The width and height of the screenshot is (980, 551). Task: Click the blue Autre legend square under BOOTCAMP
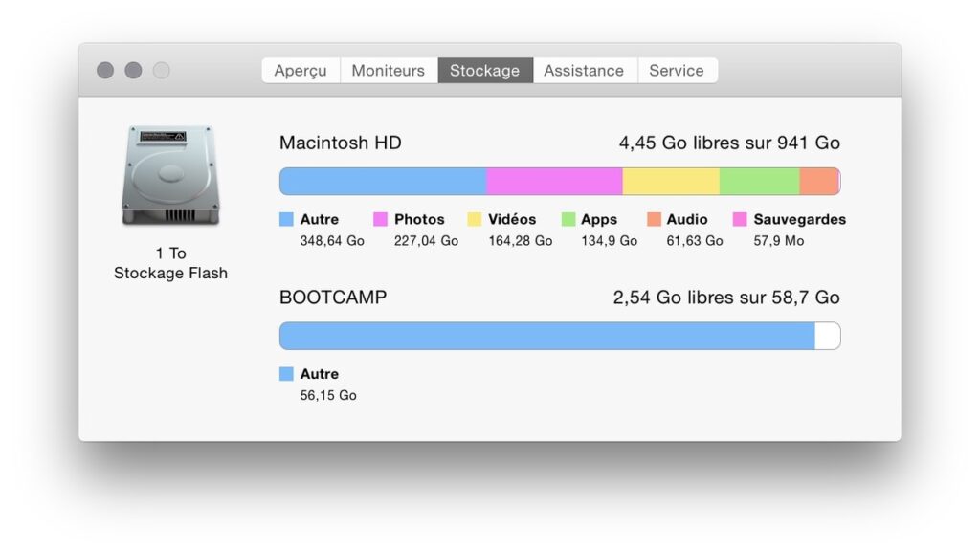pyautogui.click(x=286, y=374)
